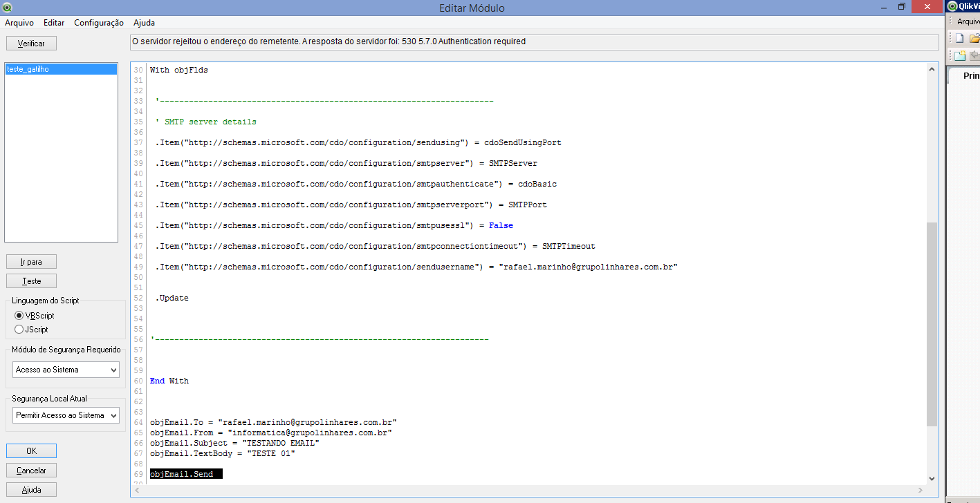
Task: Click the With objFlds line
Action: [x=179, y=70]
